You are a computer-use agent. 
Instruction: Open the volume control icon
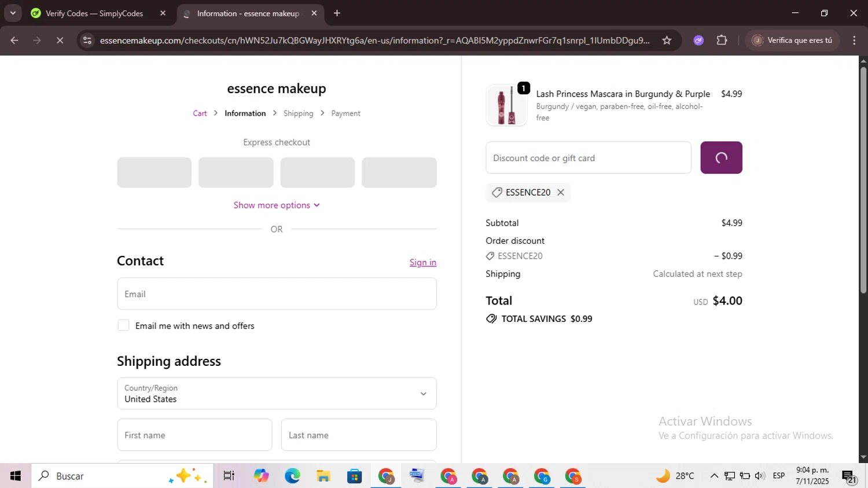tap(760, 476)
